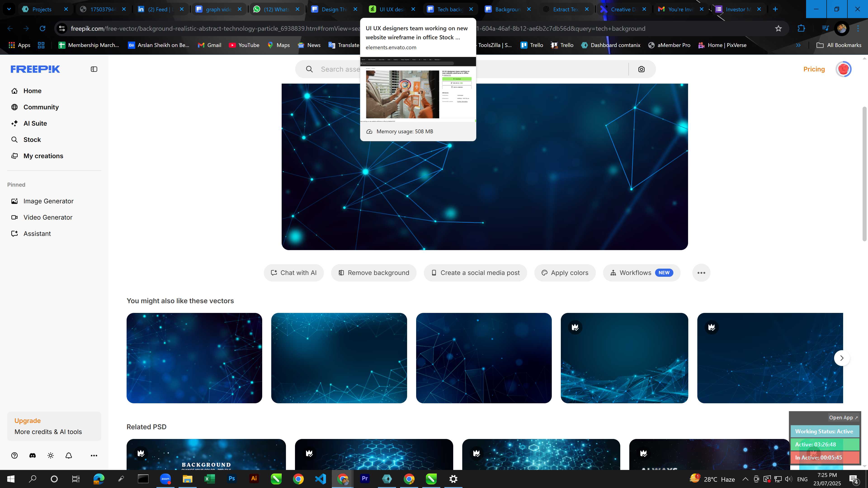Click crown badge on BACKGROUND PSD thumbnail
Screen dimensions: 868x488
[141, 453]
